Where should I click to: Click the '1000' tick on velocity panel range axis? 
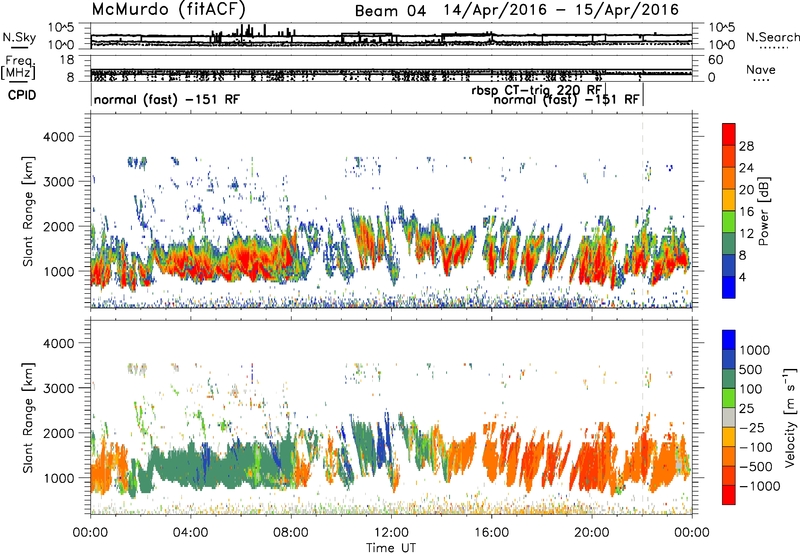tap(58, 478)
